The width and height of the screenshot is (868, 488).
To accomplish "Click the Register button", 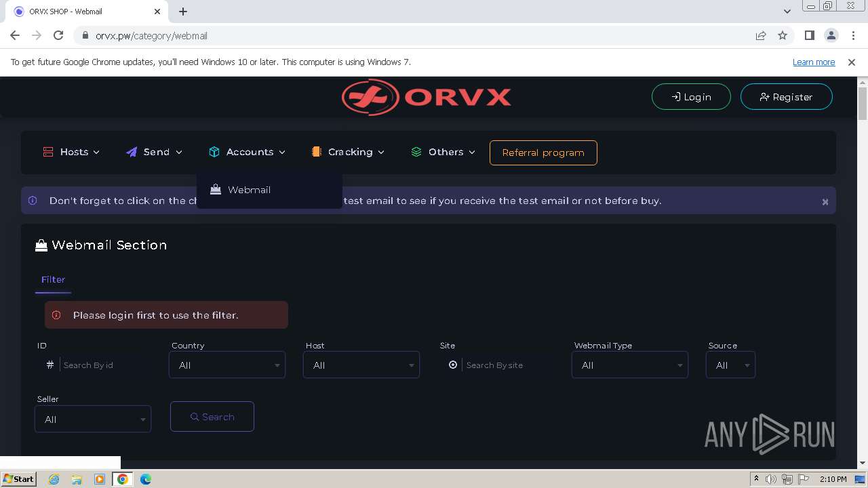I will tap(786, 97).
